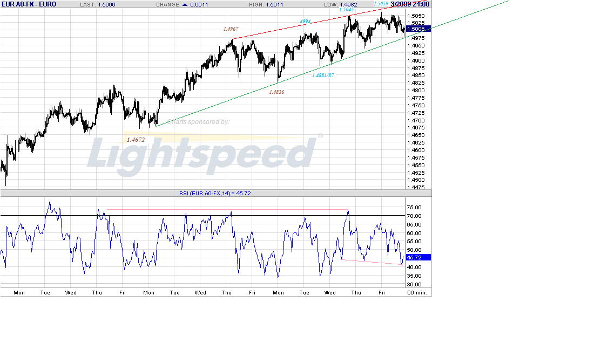Click the chart title 'EUR A0-FX - EURO'

click(29, 4)
